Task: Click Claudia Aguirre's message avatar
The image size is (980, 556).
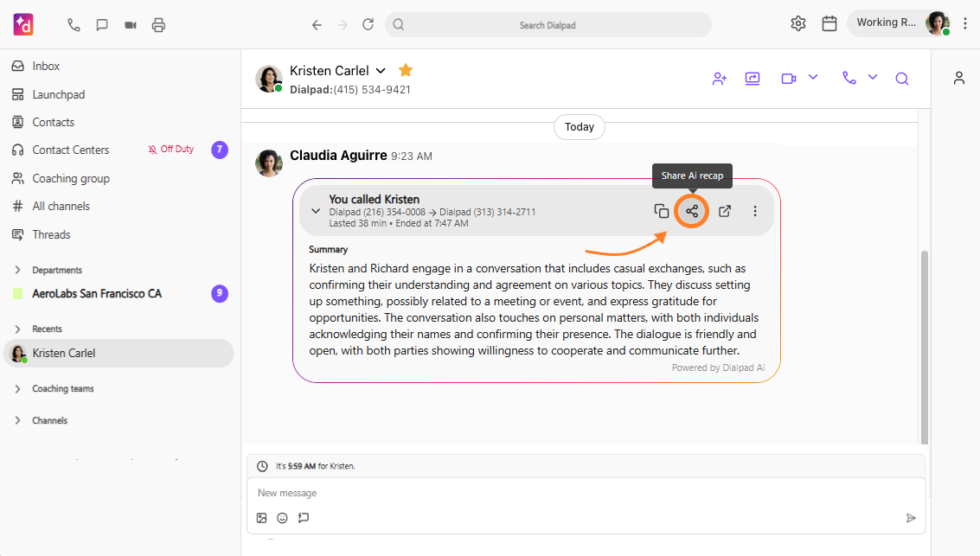Action: click(269, 163)
